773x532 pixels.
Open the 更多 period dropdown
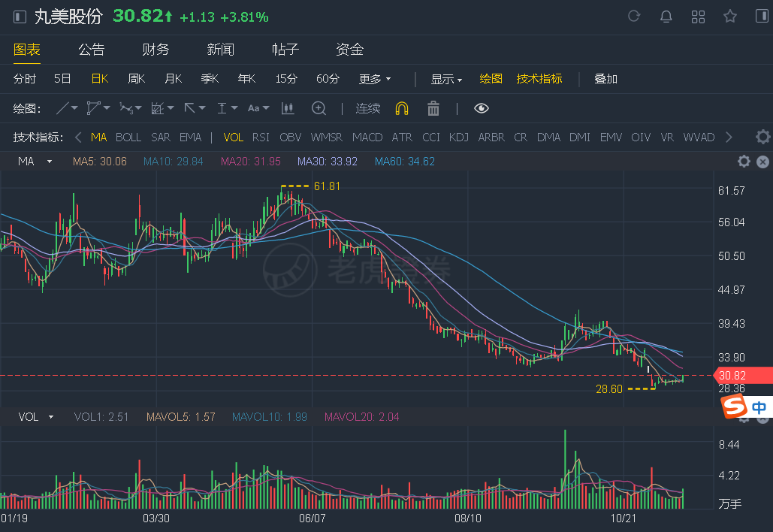click(375, 79)
